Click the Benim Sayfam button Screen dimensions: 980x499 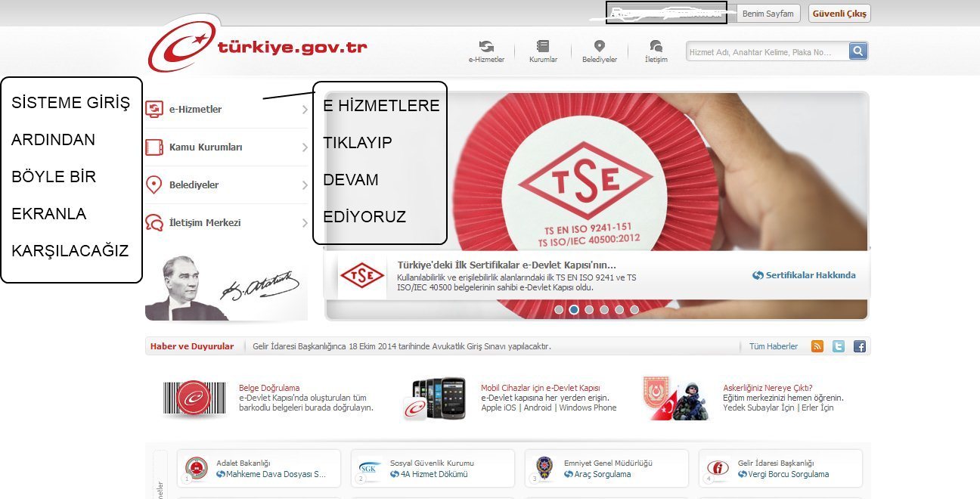pos(768,14)
